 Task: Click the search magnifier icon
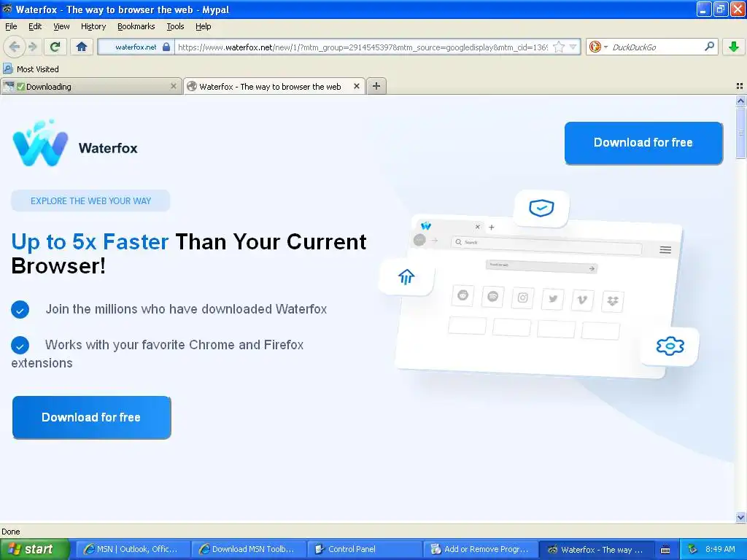709,46
